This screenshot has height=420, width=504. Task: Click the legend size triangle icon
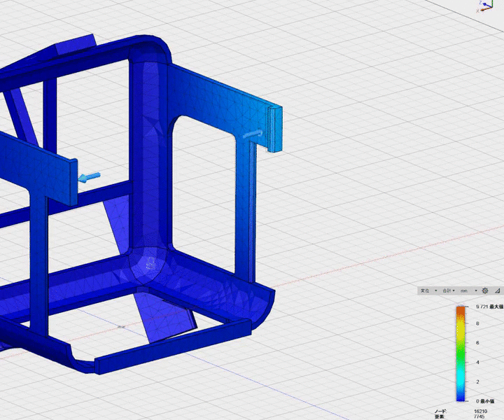[x=497, y=290]
